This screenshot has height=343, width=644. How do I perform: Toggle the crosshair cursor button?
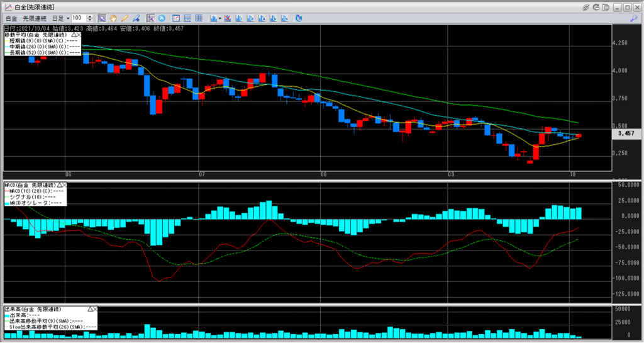pyautogui.click(x=150, y=18)
